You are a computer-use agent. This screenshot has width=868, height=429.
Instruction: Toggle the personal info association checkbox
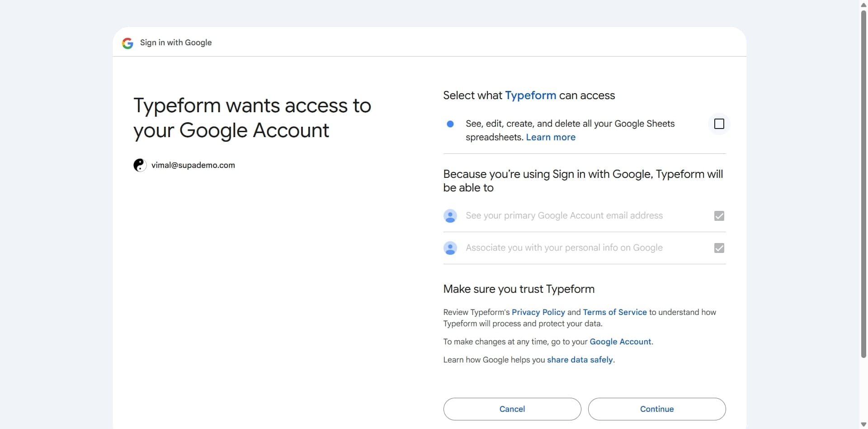(x=719, y=248)
